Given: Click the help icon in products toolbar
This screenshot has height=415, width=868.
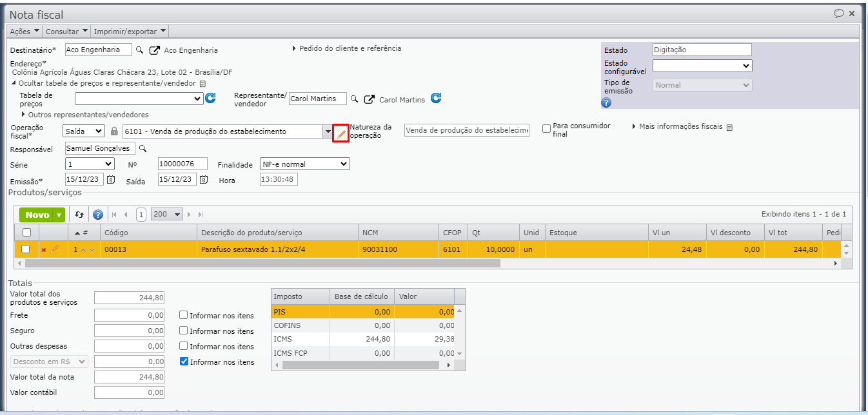Looking at the screenshot, I should (x=98, y=215).
